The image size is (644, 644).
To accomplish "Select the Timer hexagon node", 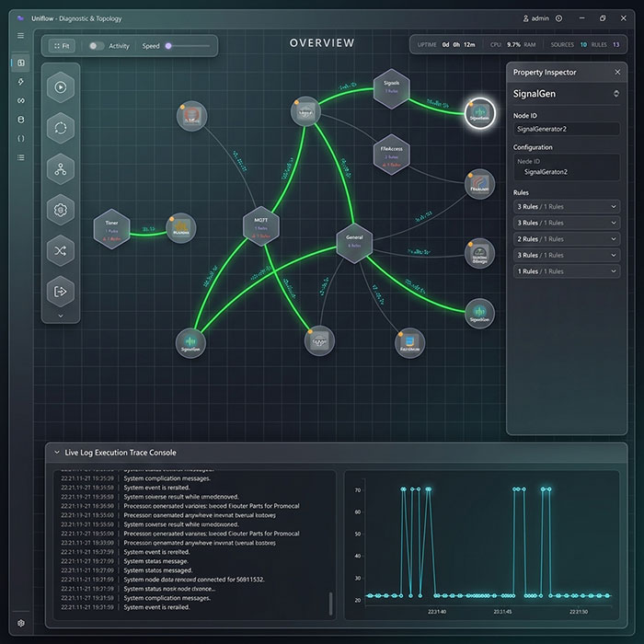I will tap(111, 229).
